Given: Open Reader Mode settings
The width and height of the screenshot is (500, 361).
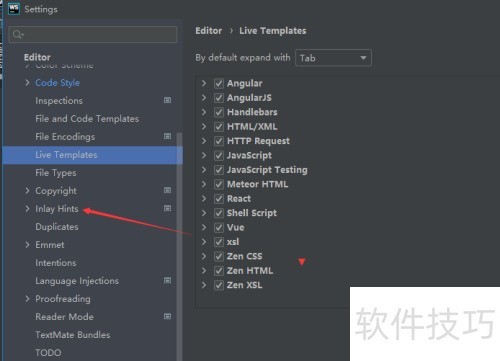Looking at the screenshot, I should tap(64, 317).
